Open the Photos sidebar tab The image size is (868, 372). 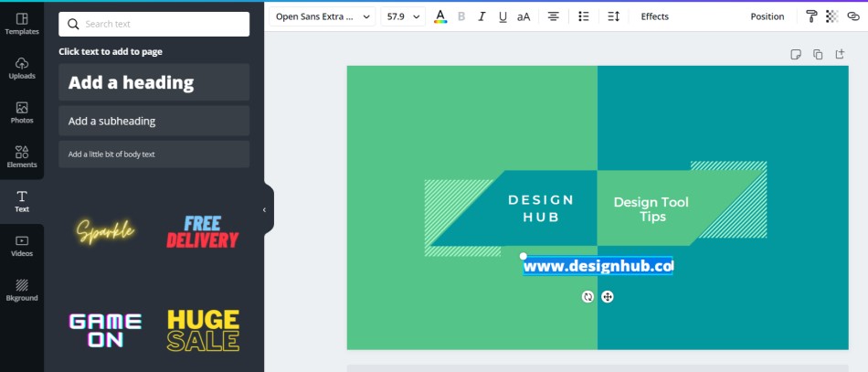22,112
